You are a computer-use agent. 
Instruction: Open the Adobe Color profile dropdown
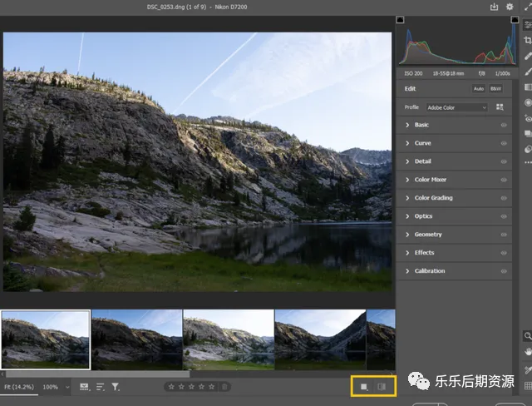click(456, 107)
